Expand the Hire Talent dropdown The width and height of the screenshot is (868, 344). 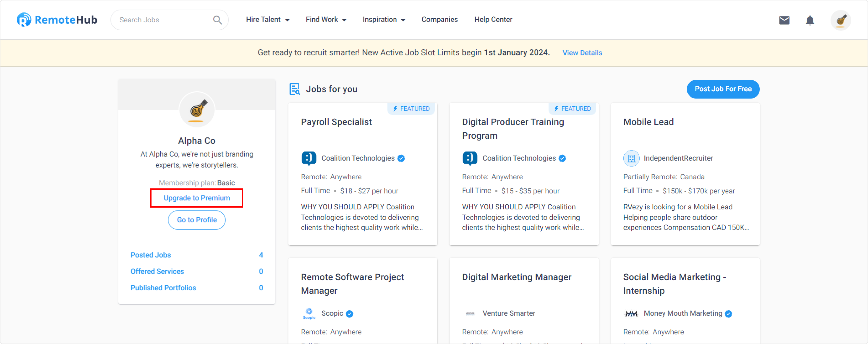(268, 20)
